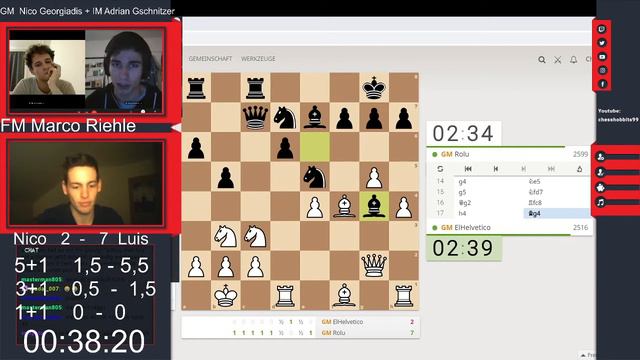The width and height of the screenshot is (640, 360).
Task: Click the black rook on a8
Action: tap(196, 88)
